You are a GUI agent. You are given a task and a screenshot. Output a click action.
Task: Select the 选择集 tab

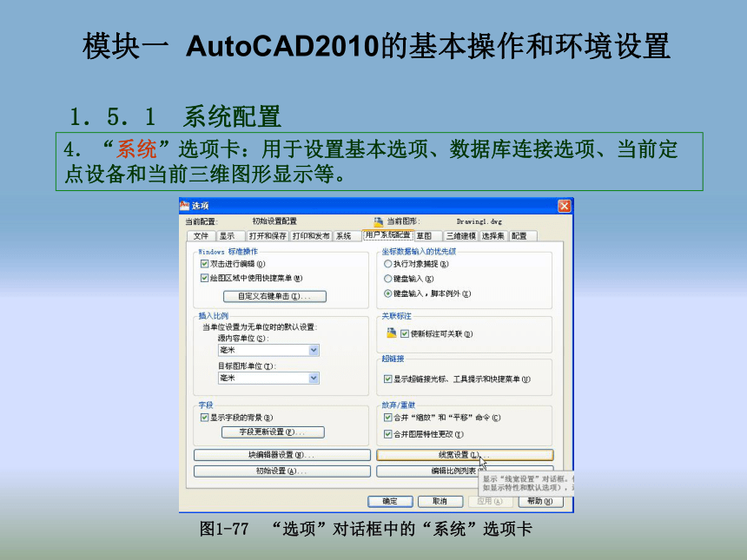492,235
